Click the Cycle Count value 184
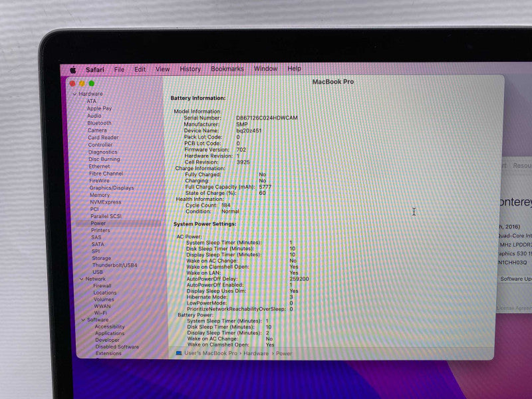Screen dimensions: 532x399 [x=226, y=205]
